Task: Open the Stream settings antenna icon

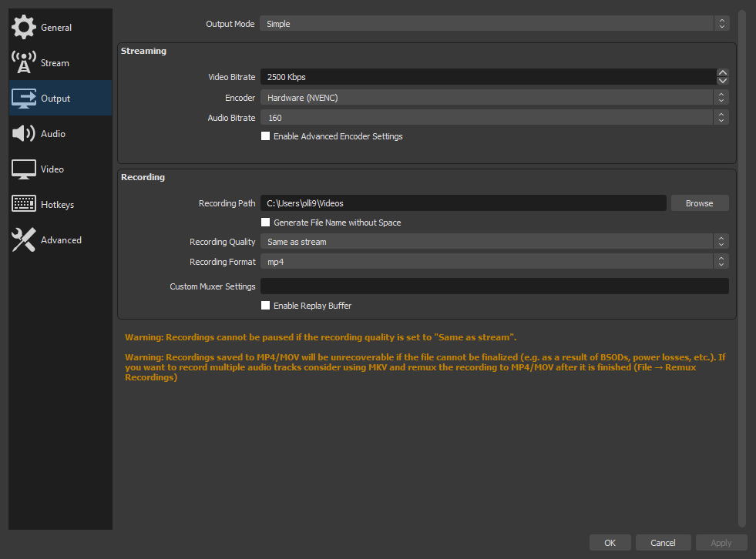Action: tap(24, 62)
